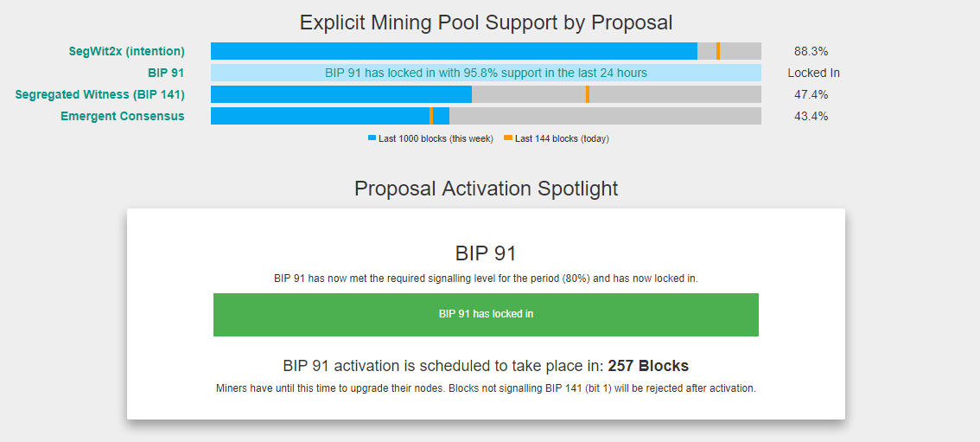Click the orange marker on Emergent Consensus bar
The image size is (980, 442).
[x=431, y=116]
